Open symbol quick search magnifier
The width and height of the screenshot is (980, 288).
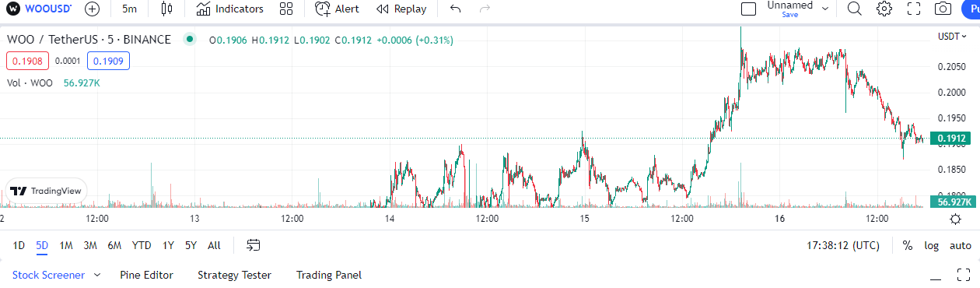pos(854,9)
